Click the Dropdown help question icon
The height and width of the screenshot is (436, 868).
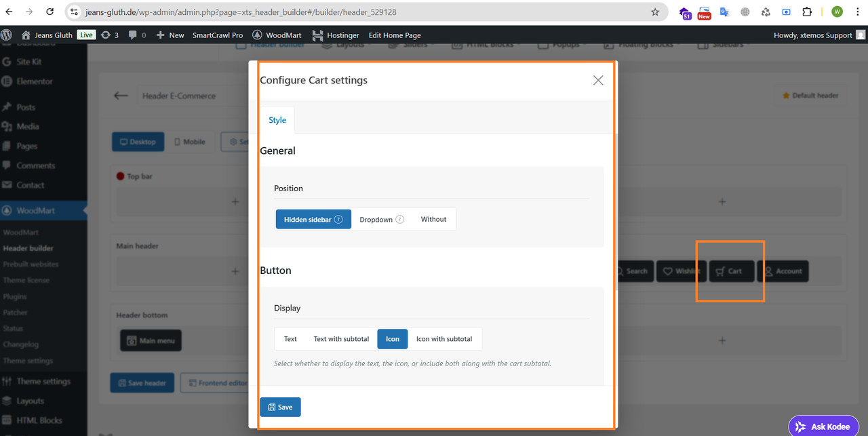coord(400,220)
